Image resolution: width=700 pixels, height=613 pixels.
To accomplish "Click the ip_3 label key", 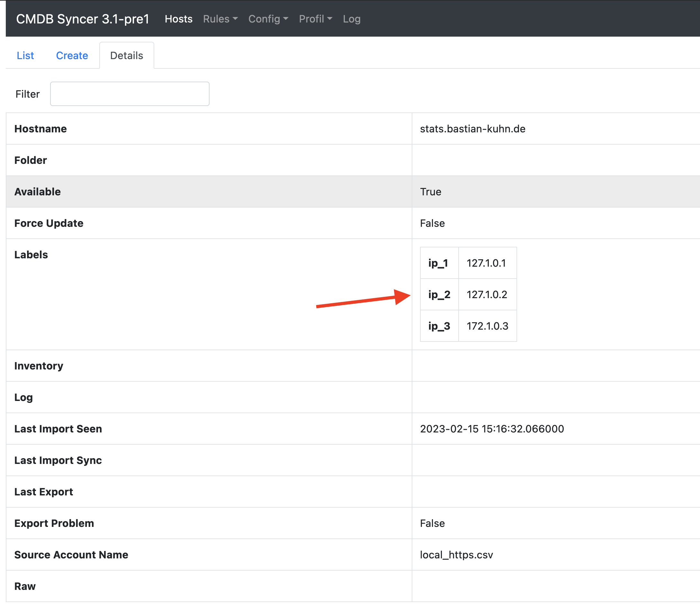I will coord(439,326).
